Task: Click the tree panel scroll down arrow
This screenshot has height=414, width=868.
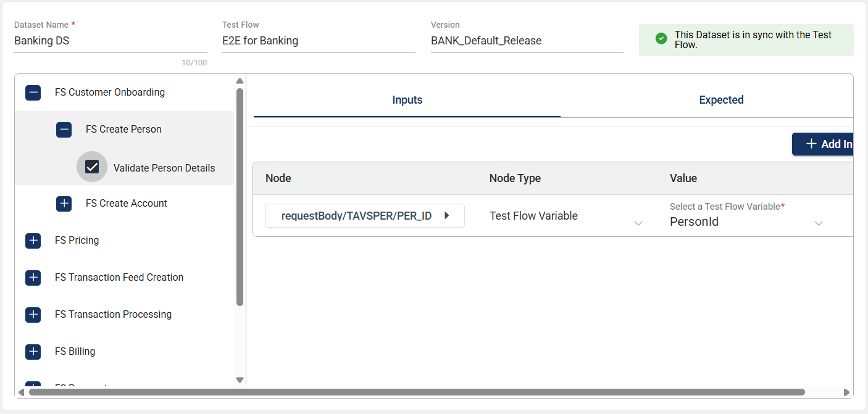Action: (x=240, y=380)
